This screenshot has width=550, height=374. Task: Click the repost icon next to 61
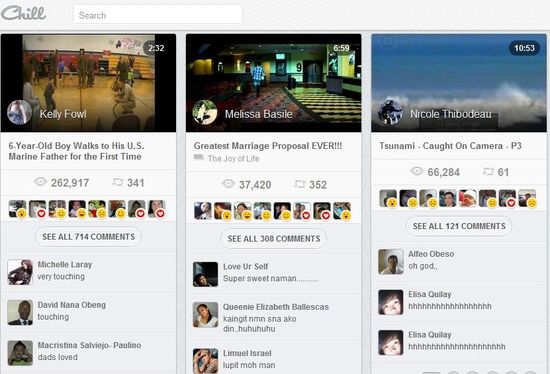coord(488,172)
